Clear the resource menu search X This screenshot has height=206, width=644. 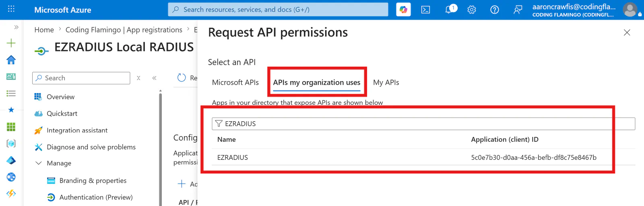[138, 78]
